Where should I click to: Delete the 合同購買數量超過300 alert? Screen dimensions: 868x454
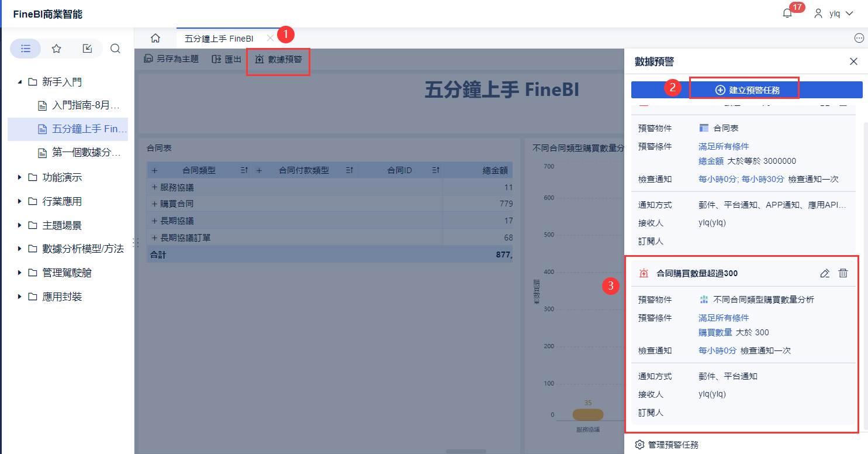843,273
